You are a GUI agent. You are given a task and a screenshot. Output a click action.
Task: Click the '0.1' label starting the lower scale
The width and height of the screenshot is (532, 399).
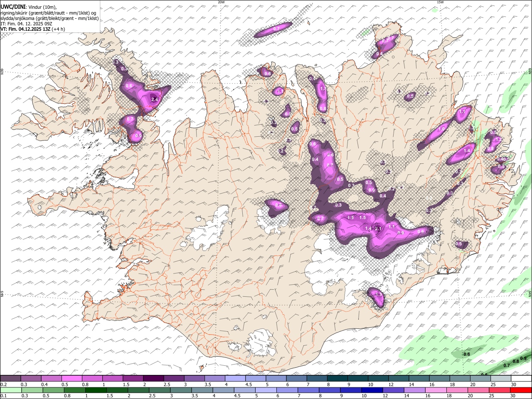3,396
